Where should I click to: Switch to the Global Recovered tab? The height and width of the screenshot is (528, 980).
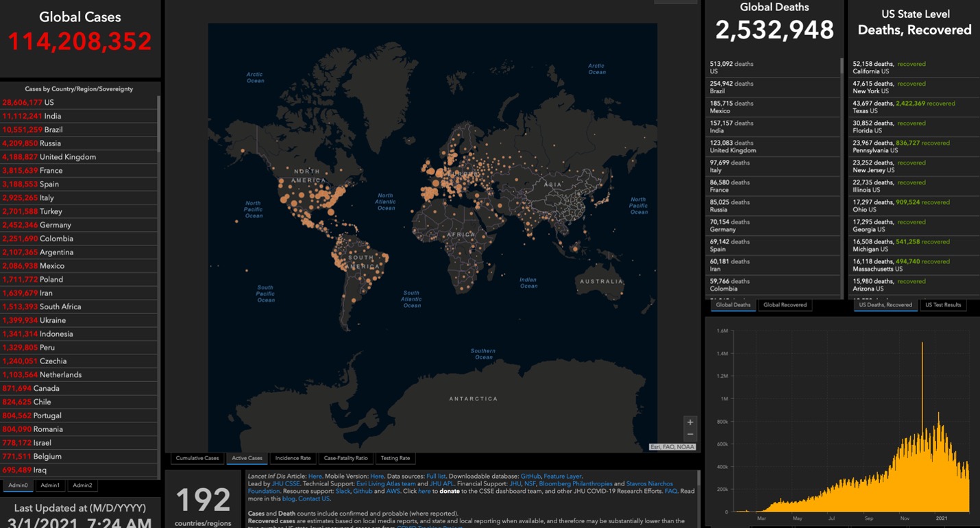click(x=784, y=305)
